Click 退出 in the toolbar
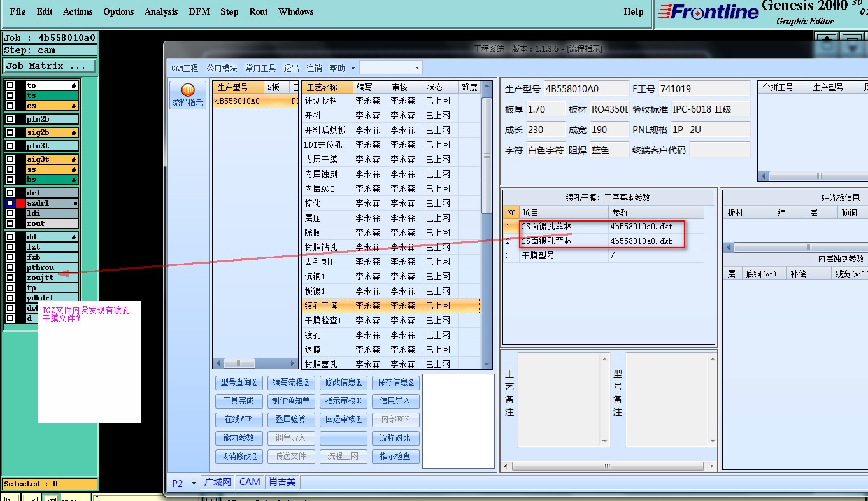The width and height of the screenshot is (868, 501). [x=291, y=68]
